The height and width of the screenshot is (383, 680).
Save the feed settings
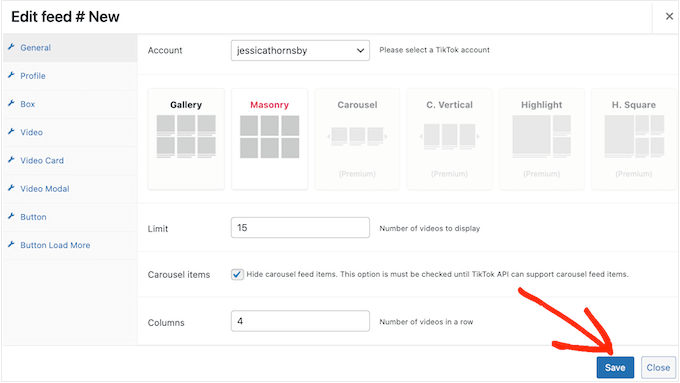click(615, 367)
